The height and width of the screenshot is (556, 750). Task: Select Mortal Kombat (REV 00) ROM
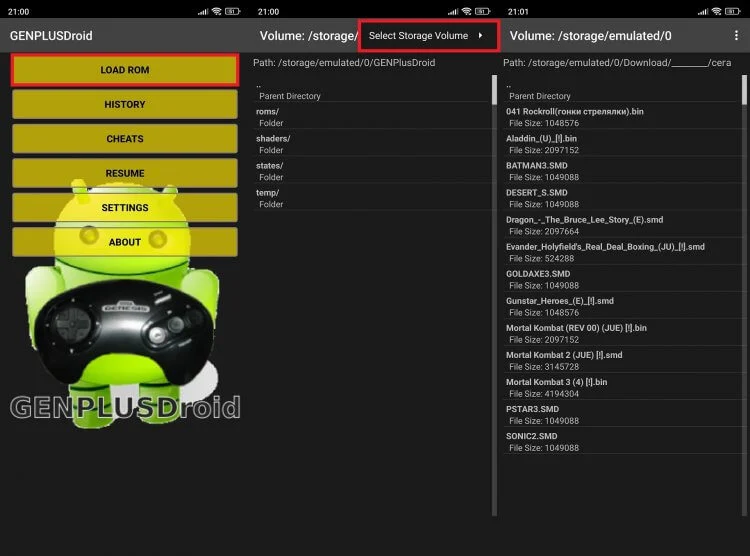tap(622, 334)
